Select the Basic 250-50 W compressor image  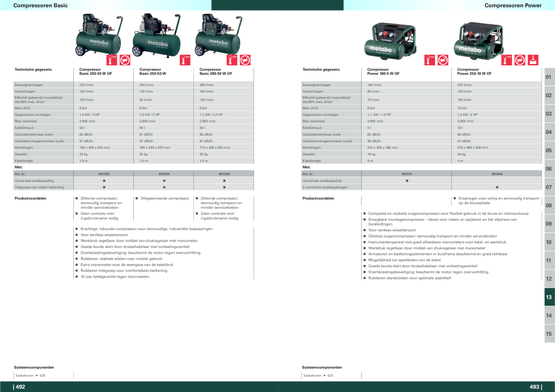[x=157, y=35]
